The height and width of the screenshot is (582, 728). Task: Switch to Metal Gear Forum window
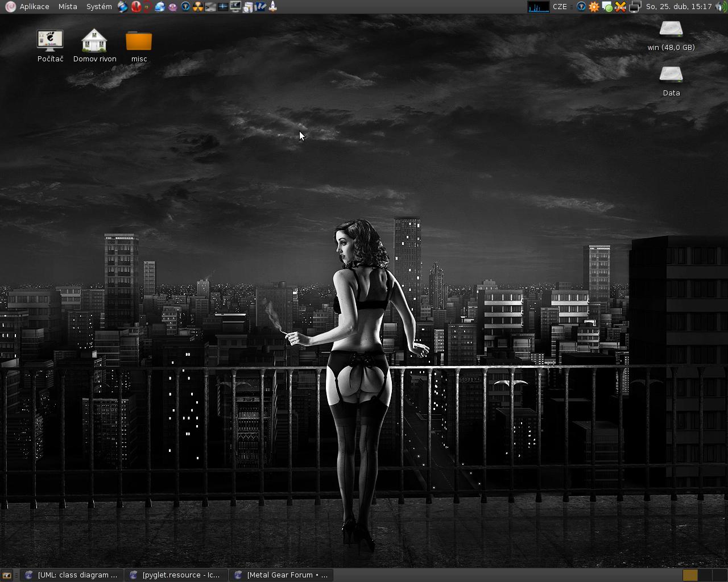click(282, 575)
